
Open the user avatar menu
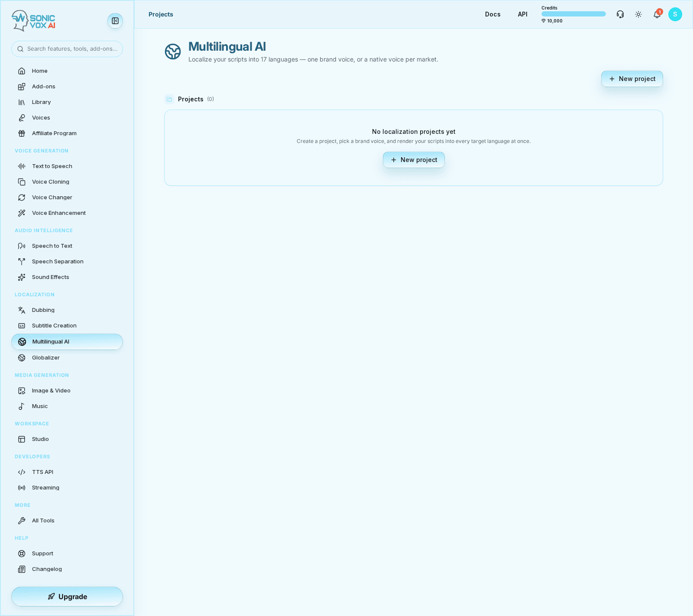point(675,14)
